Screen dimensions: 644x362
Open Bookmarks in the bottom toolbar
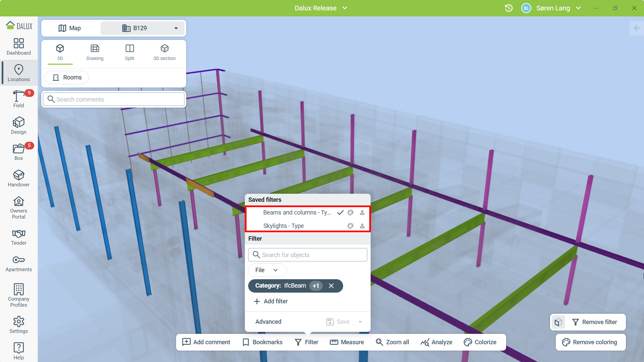coord(263,342)
